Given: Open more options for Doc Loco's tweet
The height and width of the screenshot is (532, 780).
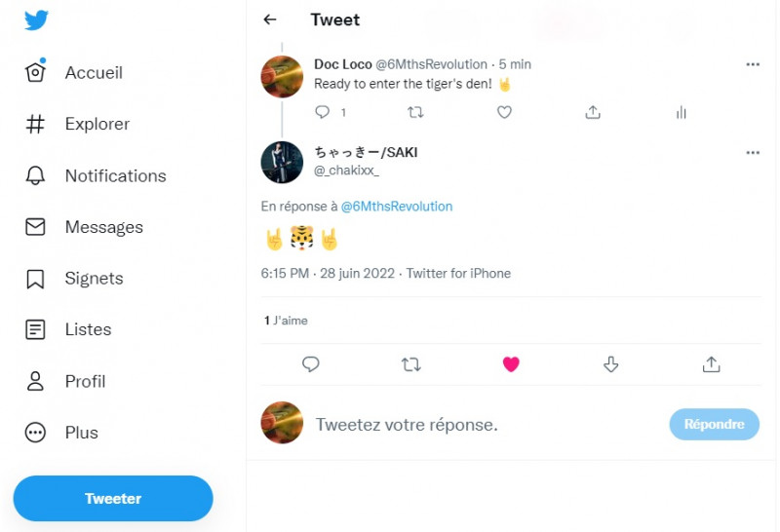Looking at the screenshot, I should 752,64.
